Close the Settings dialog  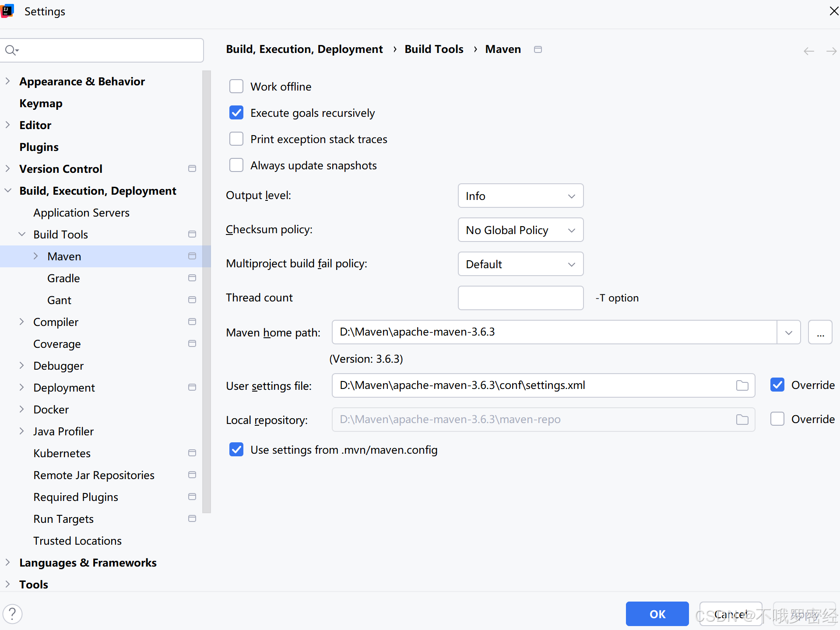pyautogui.click(x=834, y=11)
